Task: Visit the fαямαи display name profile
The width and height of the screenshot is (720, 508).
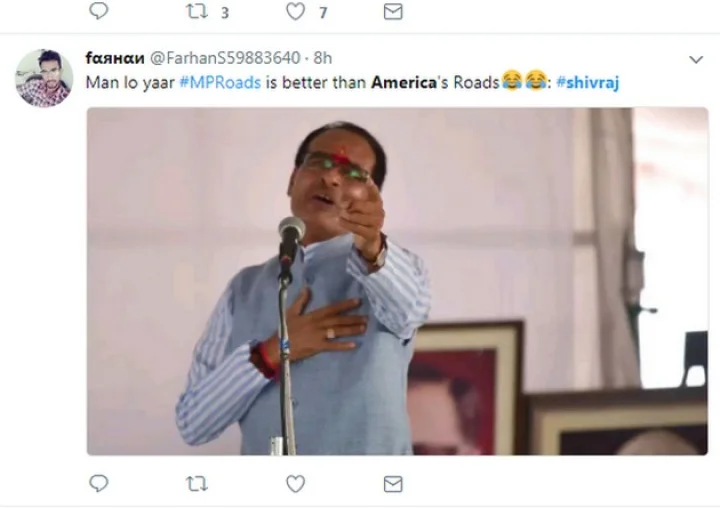Action: click(115, 59)
